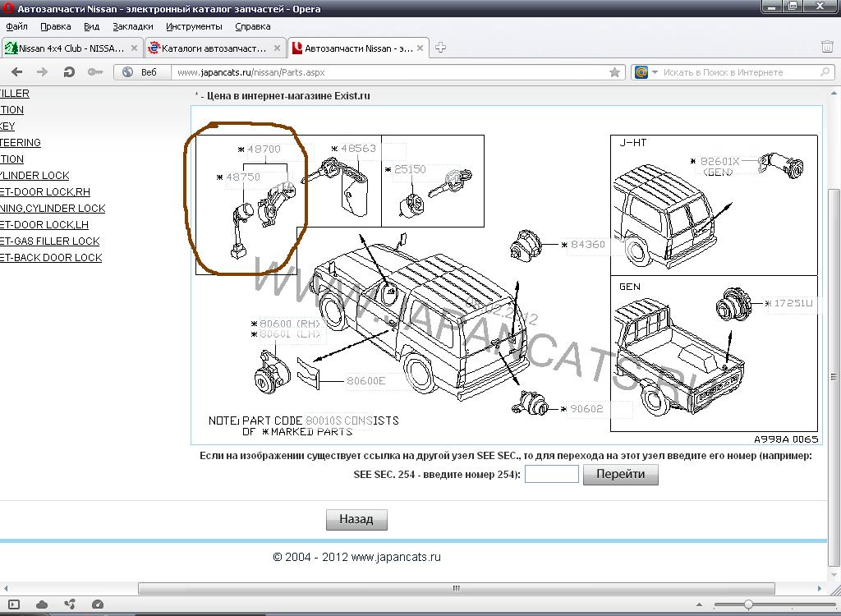The height and width of the screenshot is (616, 841).
Task: Open the password wand key icon
Action: pyautogui.click(x=95, y=72)
